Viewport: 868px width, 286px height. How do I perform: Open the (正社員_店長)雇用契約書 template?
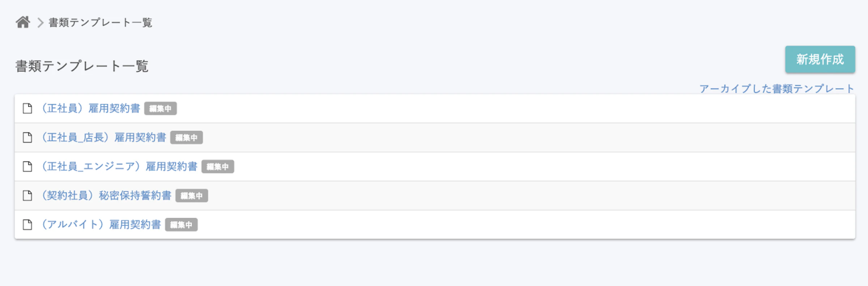click(104, 137)
